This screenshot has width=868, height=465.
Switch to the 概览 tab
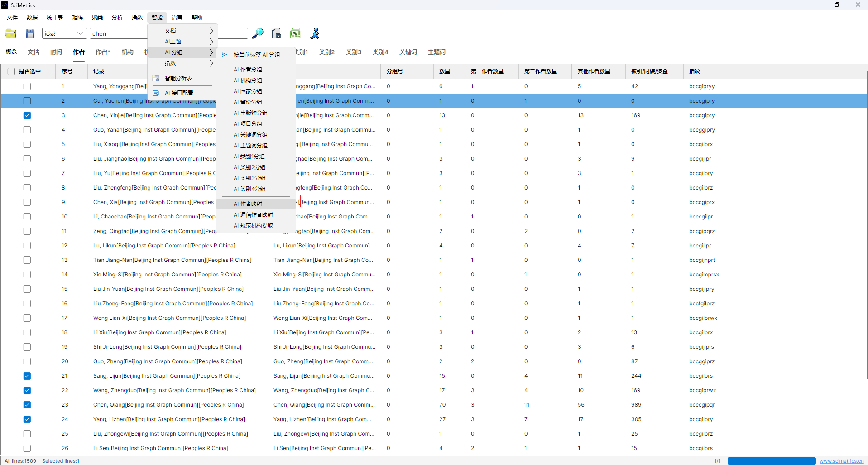pos(11,52)
